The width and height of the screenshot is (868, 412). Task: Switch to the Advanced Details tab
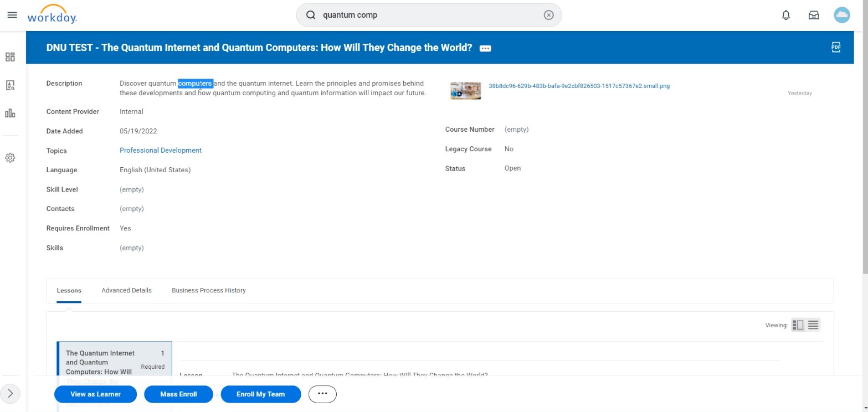(x=126, y=290)
